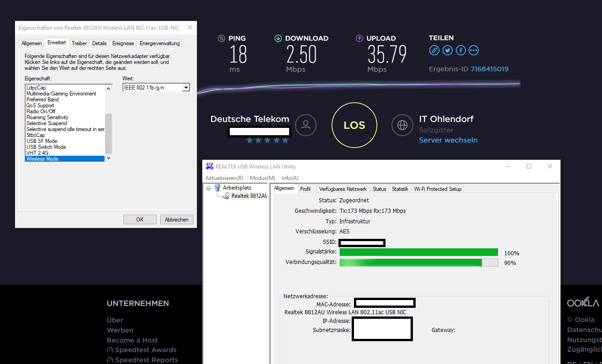The height and width of the screenshot is (364, 602).
Task: Select the QoS Support property
Action: (x=65, y=106)
